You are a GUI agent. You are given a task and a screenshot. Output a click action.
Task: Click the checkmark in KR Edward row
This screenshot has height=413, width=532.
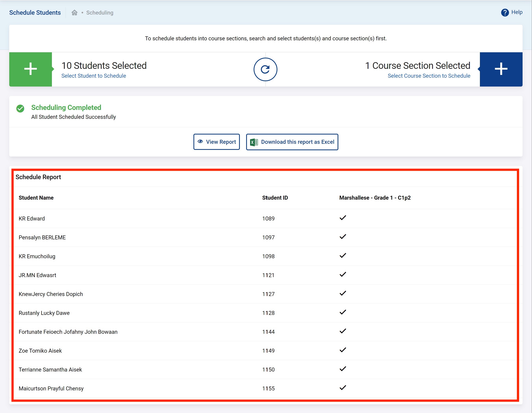coord(342,218)
